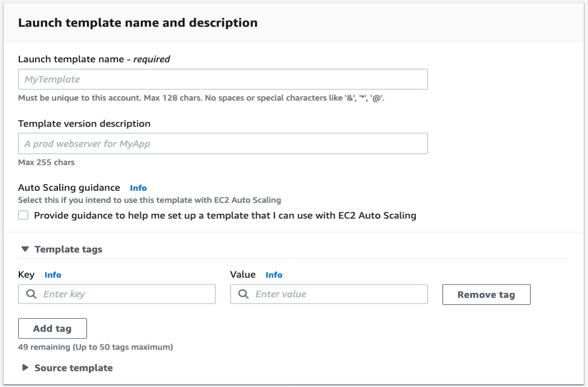Click the Add tag button
588x387 pixels.
pyautogui.click(x=53, y=328)
